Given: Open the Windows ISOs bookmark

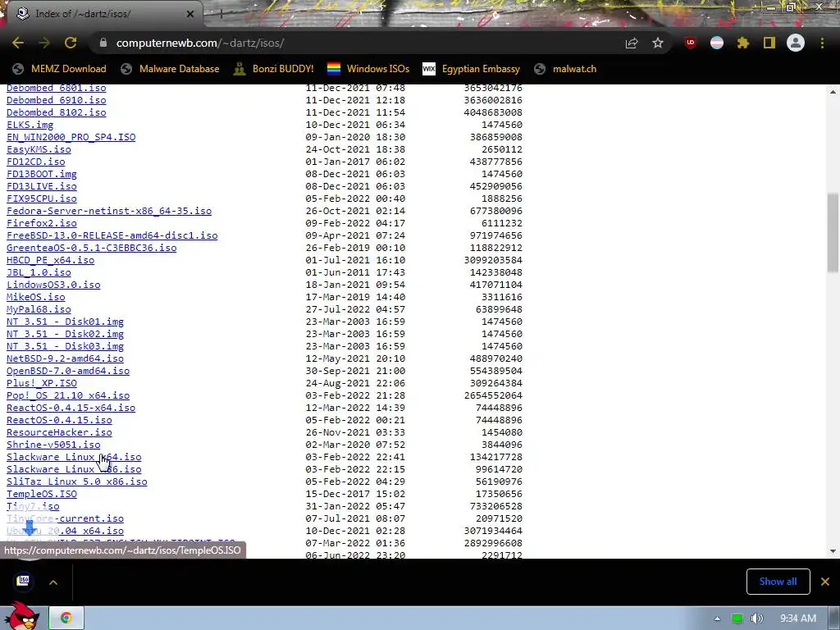Looking at the screenshot, I should (368, 69).
